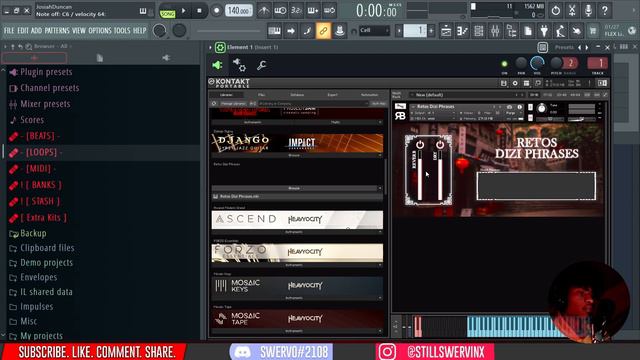Click the Kontakt save disk icon
Screen dimensions: 640x360
[x=504, y=83]
